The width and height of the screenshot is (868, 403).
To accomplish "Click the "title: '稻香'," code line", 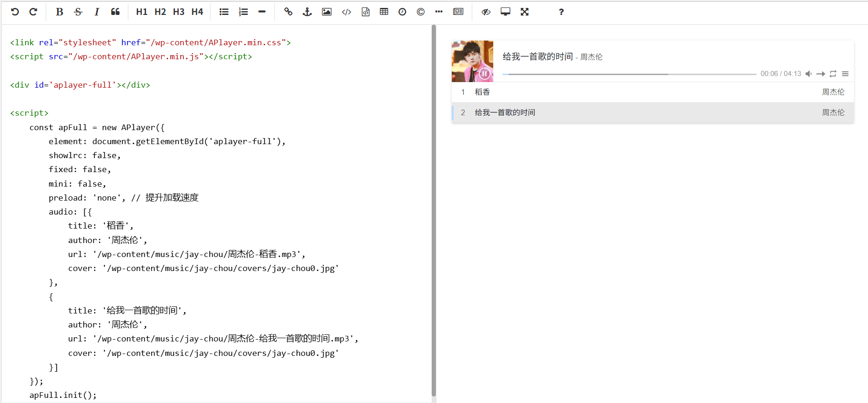I will [x=101, y=226].
